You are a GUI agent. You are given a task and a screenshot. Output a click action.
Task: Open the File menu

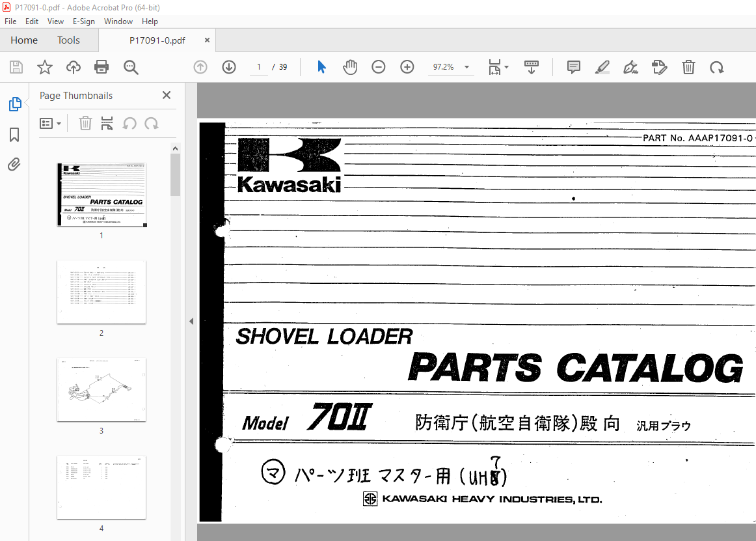coord(10,21)
